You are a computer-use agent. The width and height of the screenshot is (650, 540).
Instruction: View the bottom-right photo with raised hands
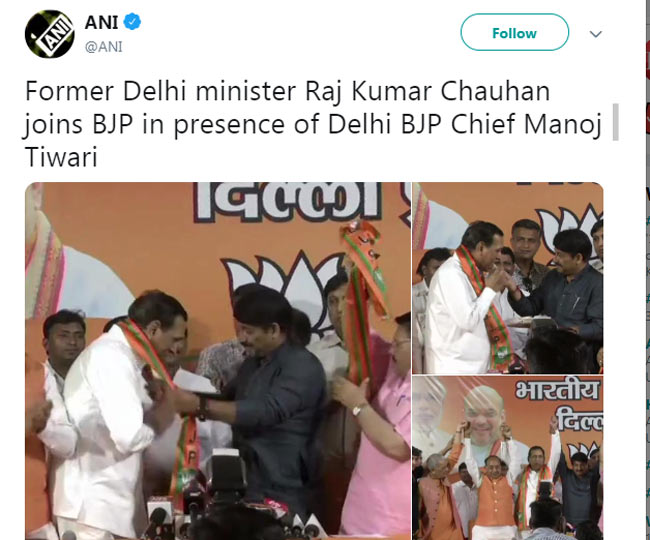pos(508,458)
